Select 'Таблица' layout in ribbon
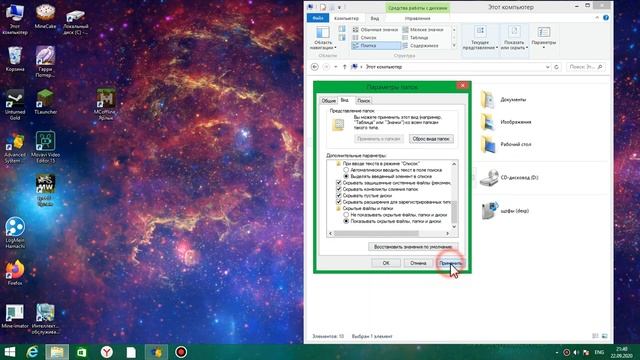Image resolution: width=640 pixels, height=360 pixels. click(419, 38)
